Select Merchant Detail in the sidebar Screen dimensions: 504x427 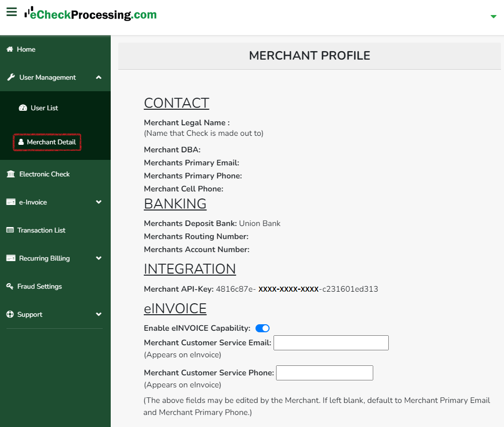click(47, 142)
